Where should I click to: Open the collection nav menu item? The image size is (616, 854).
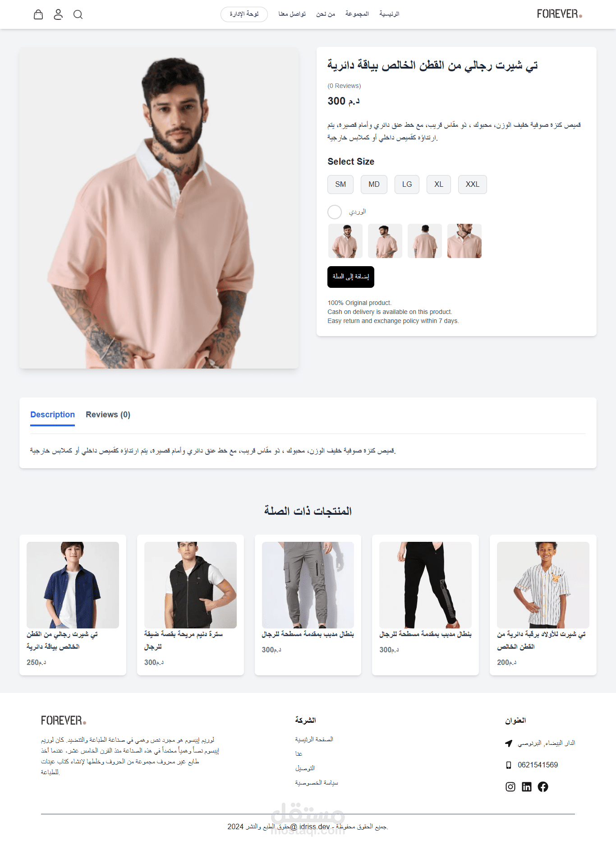coord(357,14)
